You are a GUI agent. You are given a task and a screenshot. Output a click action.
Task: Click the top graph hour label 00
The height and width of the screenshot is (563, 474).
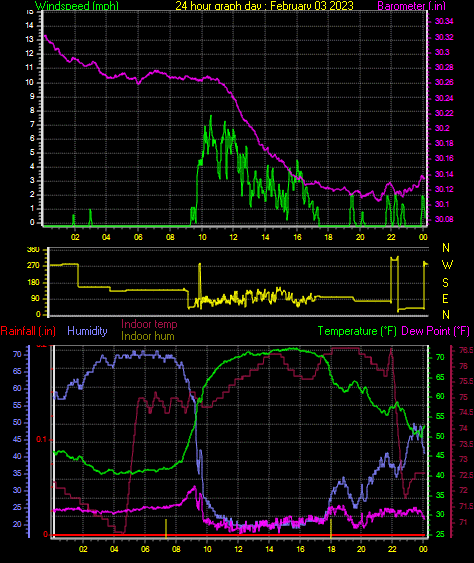(x=423, y=237)
